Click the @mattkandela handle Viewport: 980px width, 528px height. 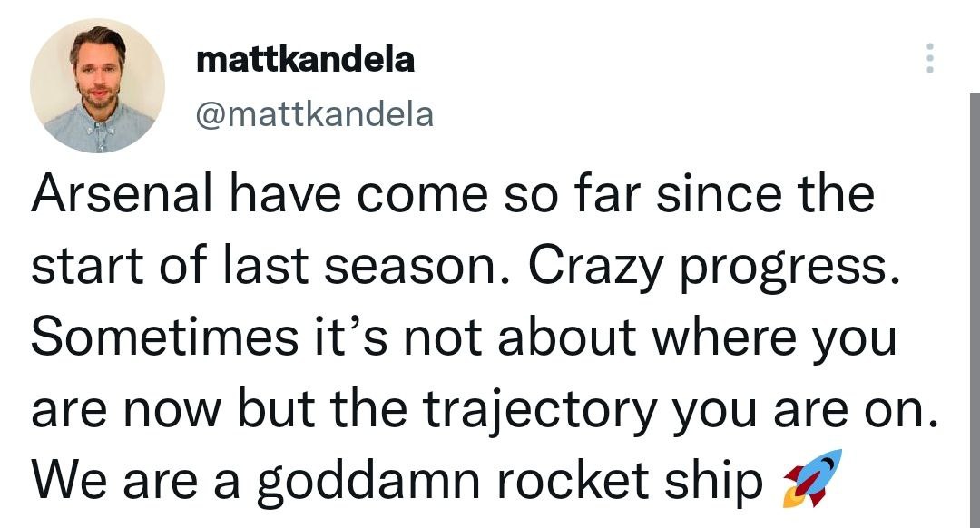coord(315,114)
